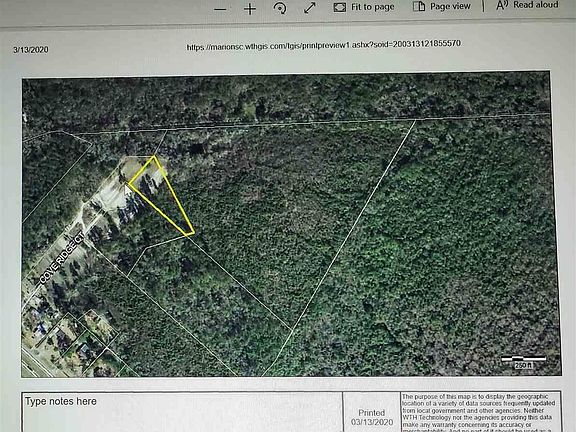Click the Page view document icon

click(419, 6)
